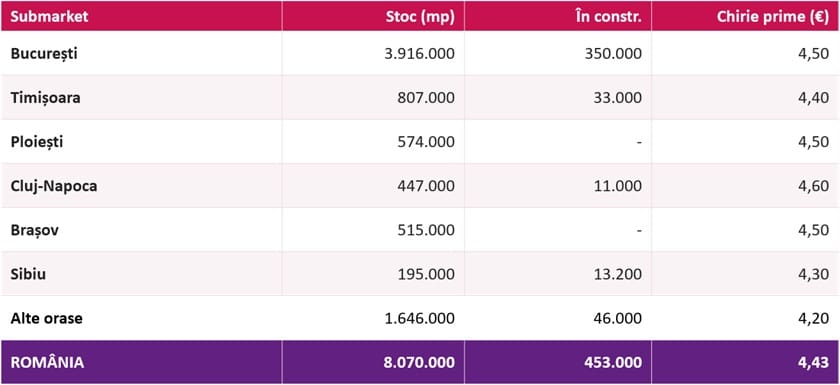Click București stock value 3.916.000
This screenshot has width=840, height=385.
[x=419, y=54]
